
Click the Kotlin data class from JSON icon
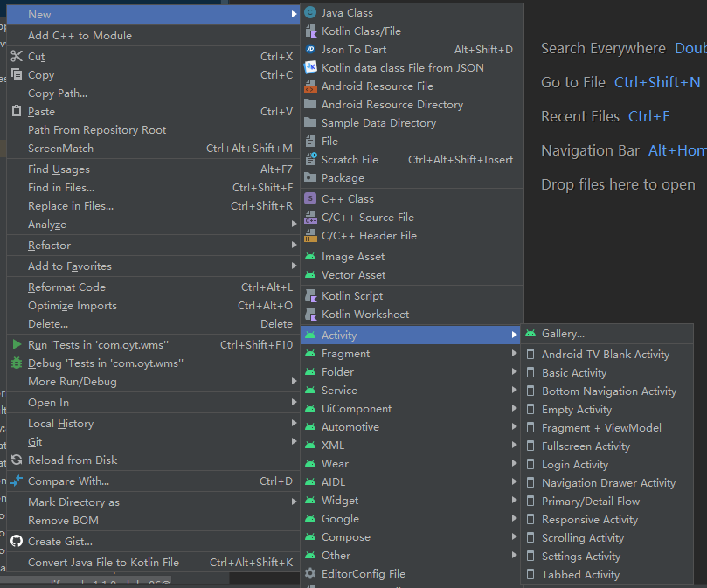[310, 67]
